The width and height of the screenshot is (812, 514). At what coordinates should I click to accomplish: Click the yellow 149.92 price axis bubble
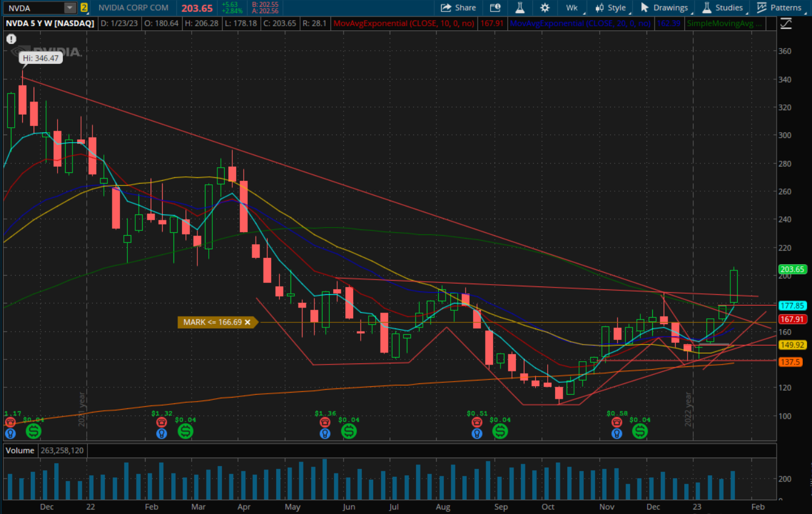[792, 345]
